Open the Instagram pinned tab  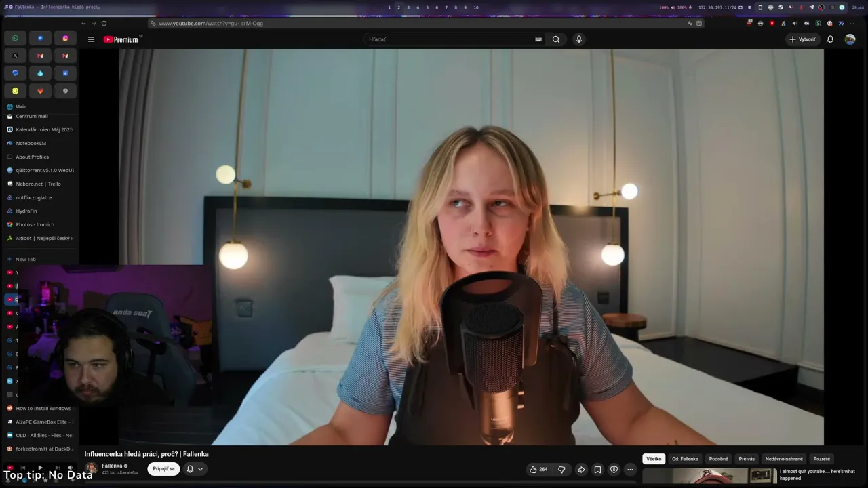tap(65, 38)
